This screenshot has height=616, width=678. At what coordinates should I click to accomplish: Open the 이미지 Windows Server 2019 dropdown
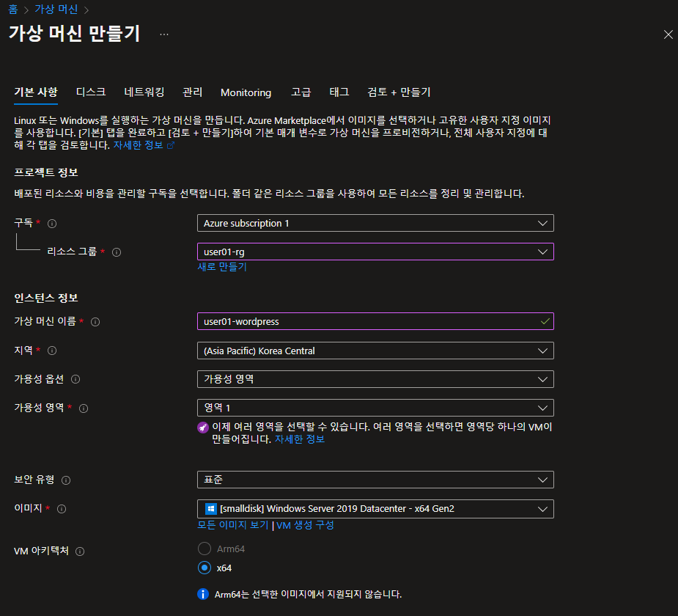(x=375, y=509)
